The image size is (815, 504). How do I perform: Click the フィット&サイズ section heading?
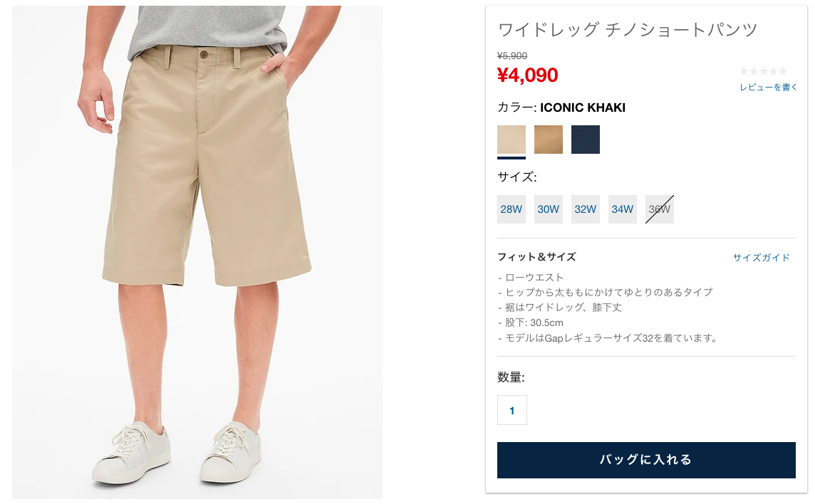536,257
